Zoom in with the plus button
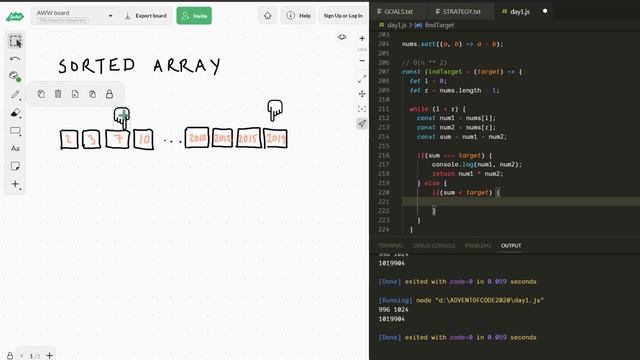640x360 pixels. [362, 38]
